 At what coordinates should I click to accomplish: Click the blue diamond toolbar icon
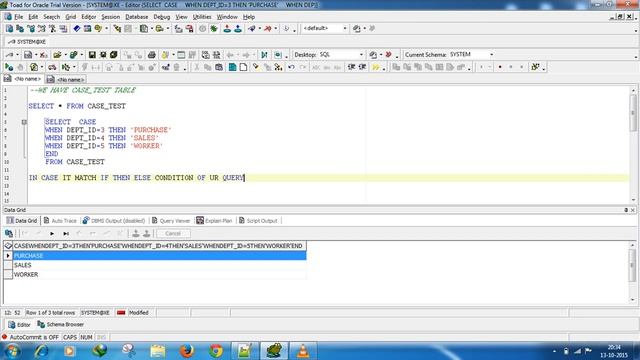[76, 29]
